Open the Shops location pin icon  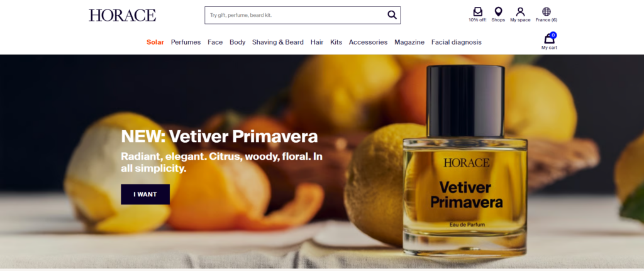(498, 11)
